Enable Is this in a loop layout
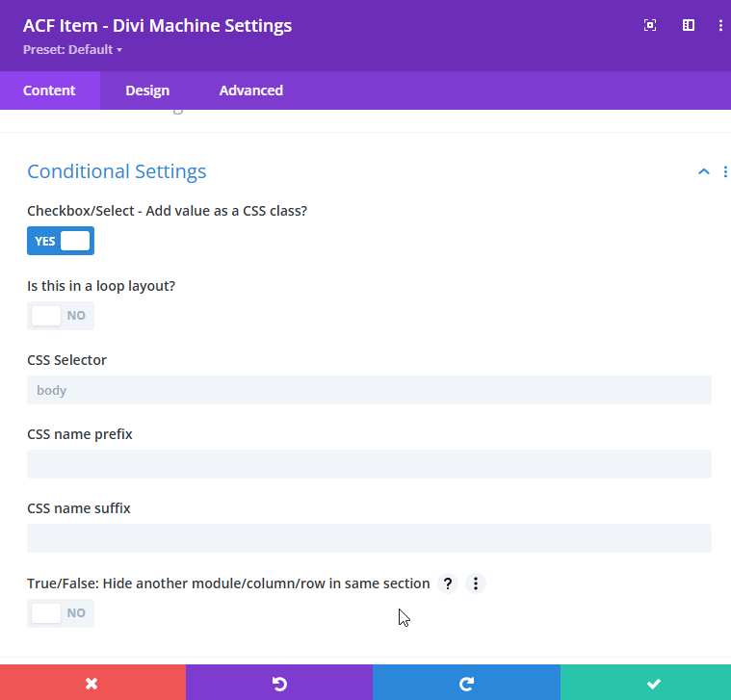The width and height of the screenshot is (731, 700). pyautogui.click(x=61, y=316)
